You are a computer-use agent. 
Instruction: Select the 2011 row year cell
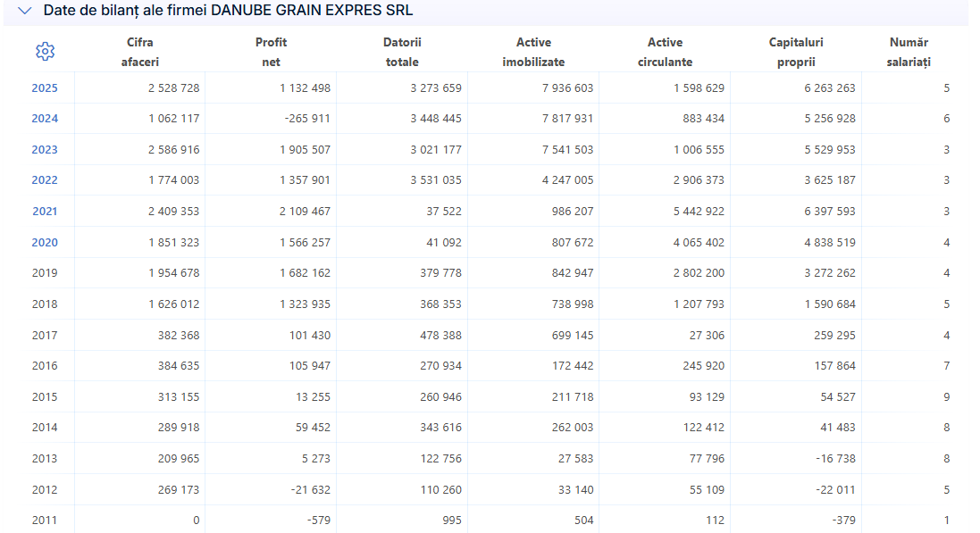point(45,520)
